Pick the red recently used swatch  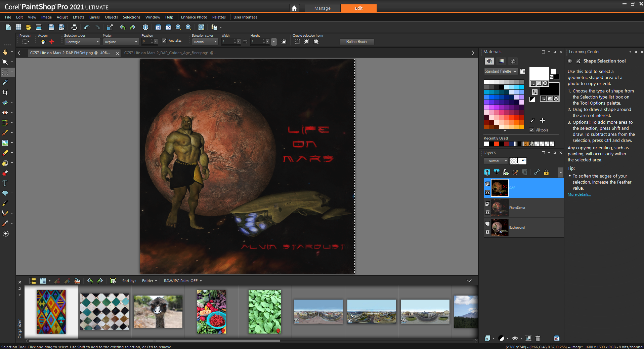[497, 144]
